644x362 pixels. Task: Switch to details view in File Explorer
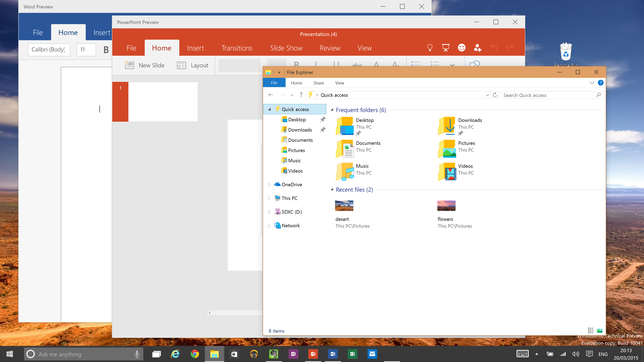click(591, 330)
